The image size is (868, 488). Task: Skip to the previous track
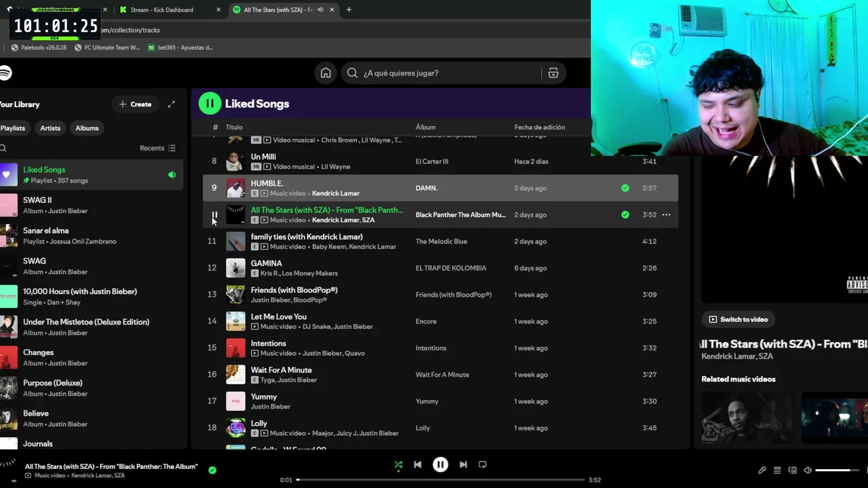(x=418, y=465)
